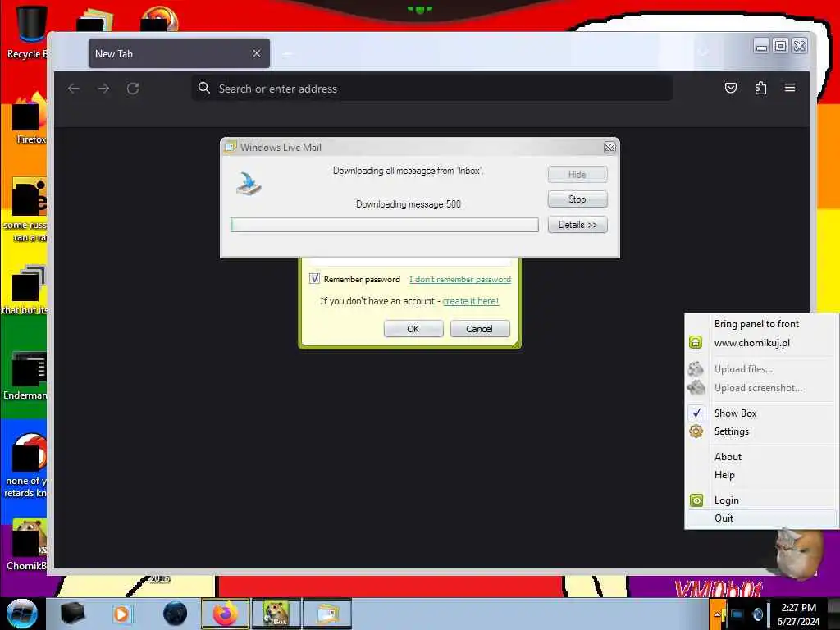Switch to ChomikBox on the taskbar
Image resolution: width=840 pixels, height=630 pixels.
click(x=276, y=614)
